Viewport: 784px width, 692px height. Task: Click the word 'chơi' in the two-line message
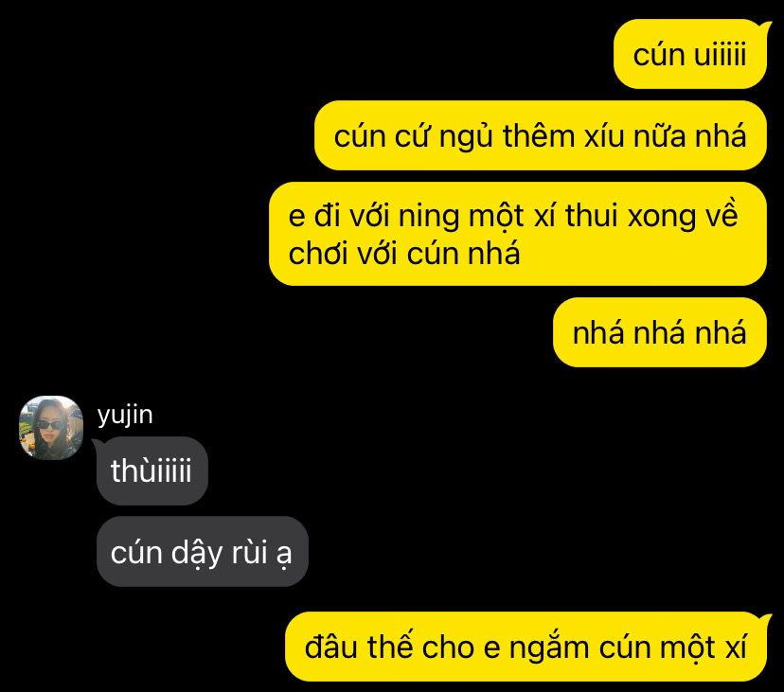tap(317, 253)
